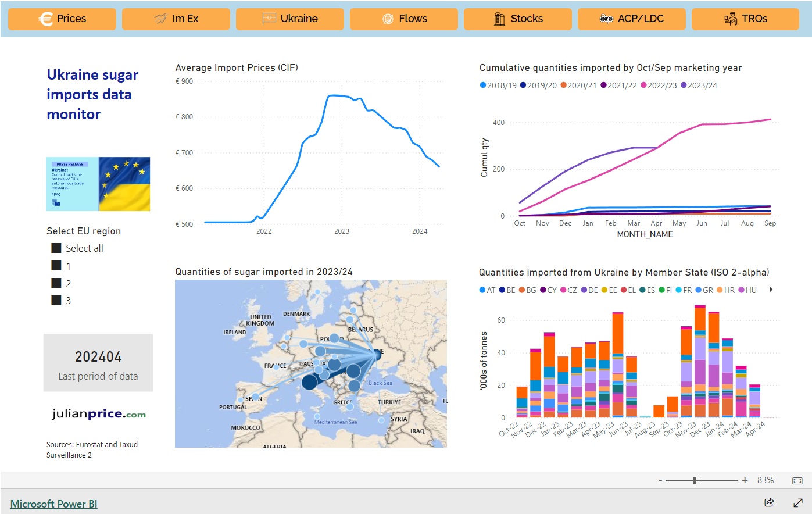Enable region 1 checkbox
The image size is (812, 514).
pos(56,266)
